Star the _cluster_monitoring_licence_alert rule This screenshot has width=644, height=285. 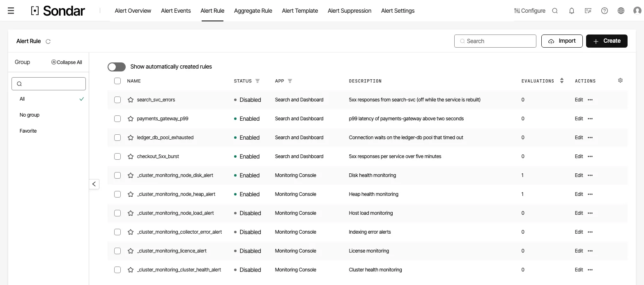click(x=131, y=251)
